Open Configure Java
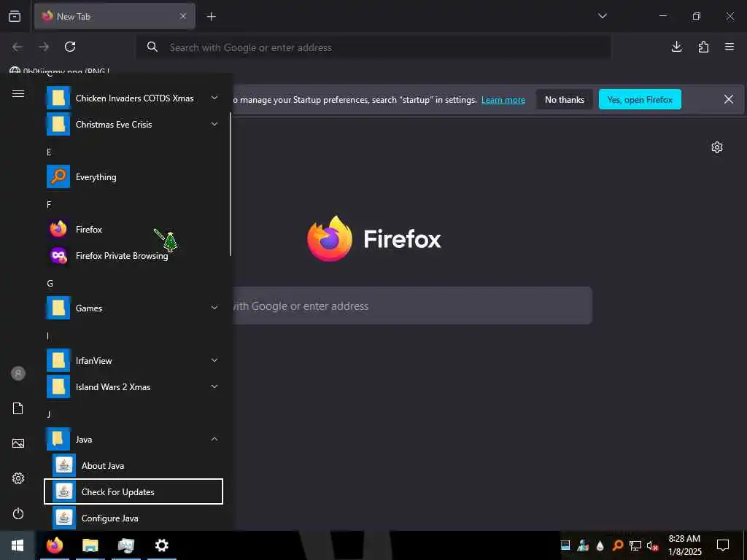 (x=133, y=518)
